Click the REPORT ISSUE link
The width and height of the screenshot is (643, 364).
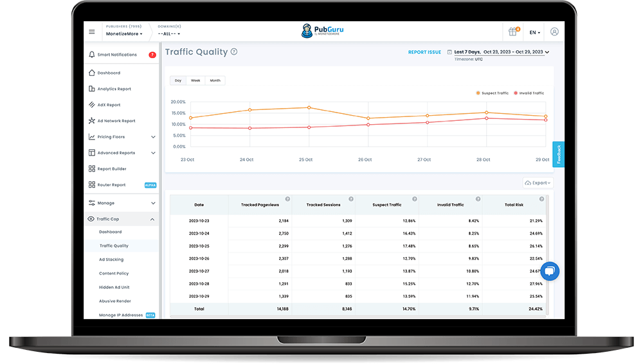coord(424,52)
